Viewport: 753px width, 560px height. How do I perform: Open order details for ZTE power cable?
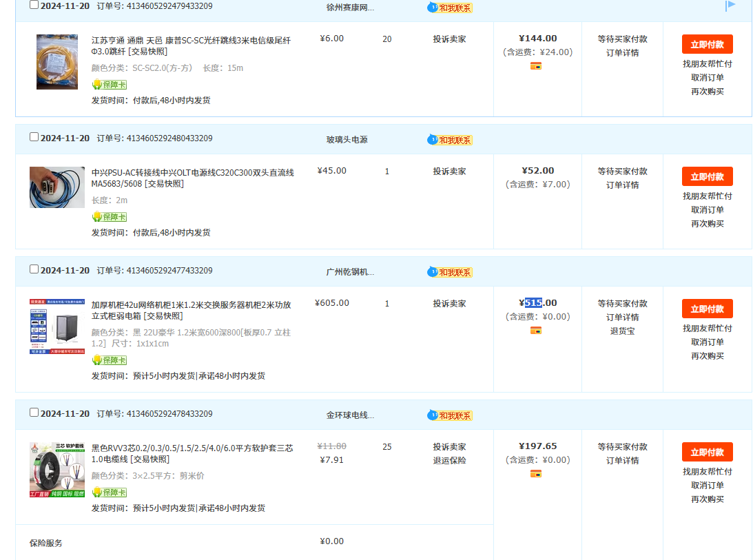point(622,185)
